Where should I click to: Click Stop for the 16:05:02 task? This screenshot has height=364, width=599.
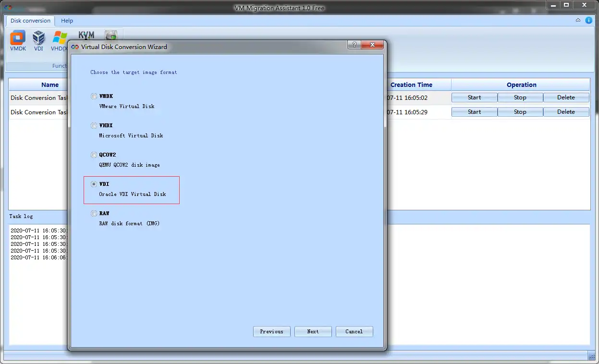[520, 97]
